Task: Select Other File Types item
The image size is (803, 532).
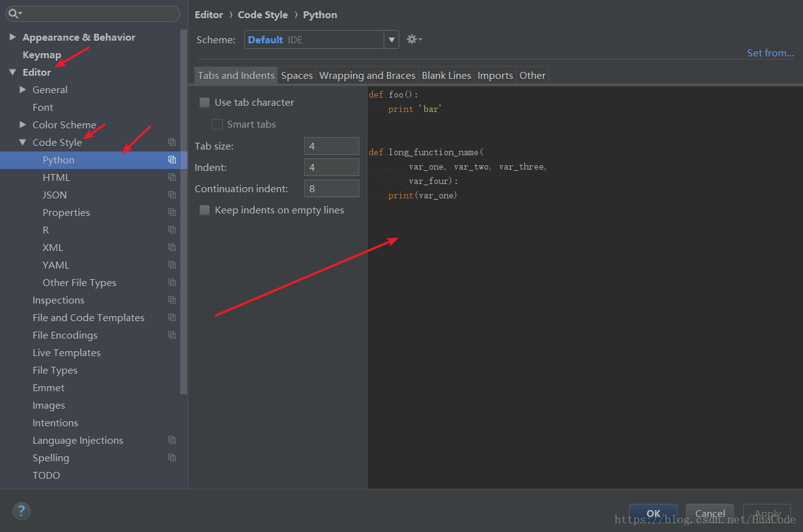Action: tap(79, 282)
